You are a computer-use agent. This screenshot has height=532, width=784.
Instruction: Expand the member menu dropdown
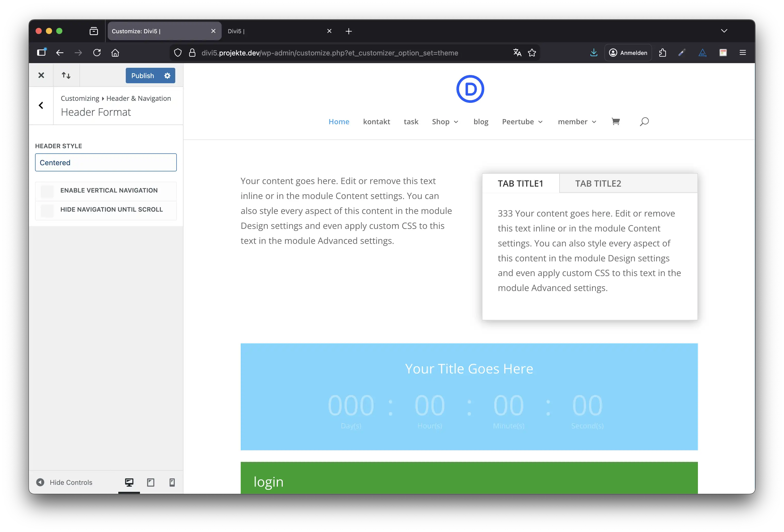click(x=577, y=122)
